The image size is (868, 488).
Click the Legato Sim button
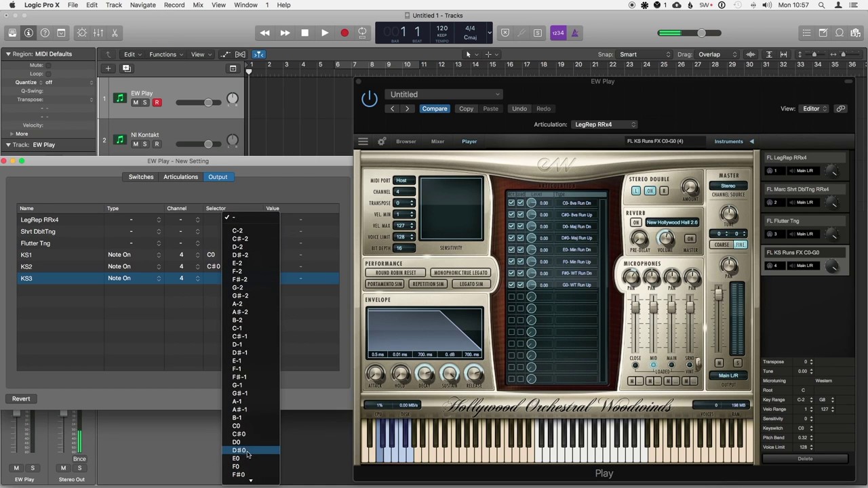pos(471,284)
